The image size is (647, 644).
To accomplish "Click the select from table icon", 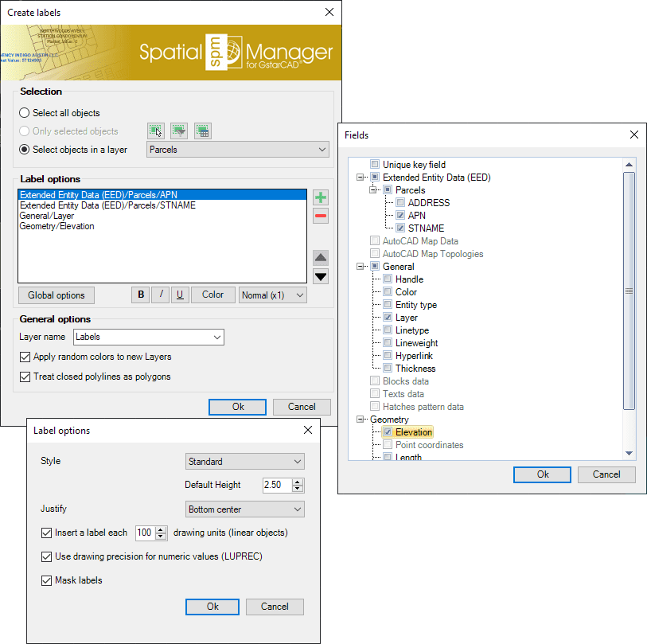I will click(202, 131).
